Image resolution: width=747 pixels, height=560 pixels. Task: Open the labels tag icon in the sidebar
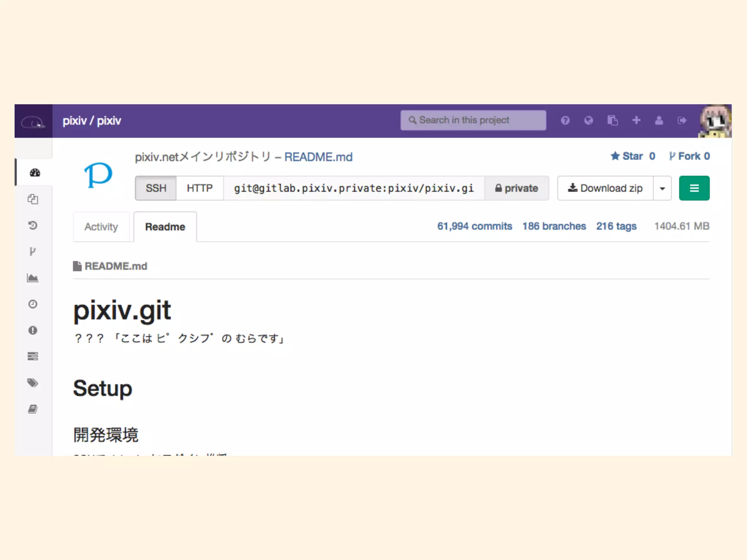(33, 383)
